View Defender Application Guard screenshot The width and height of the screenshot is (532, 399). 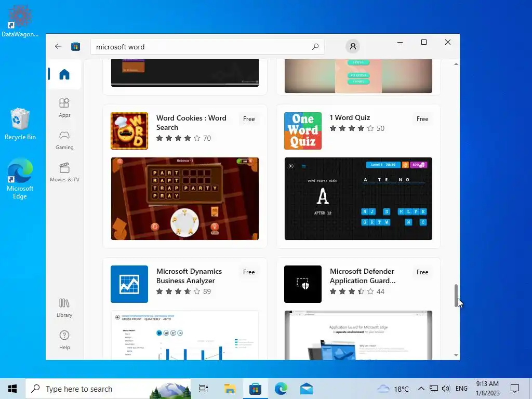tap(358, 335)
